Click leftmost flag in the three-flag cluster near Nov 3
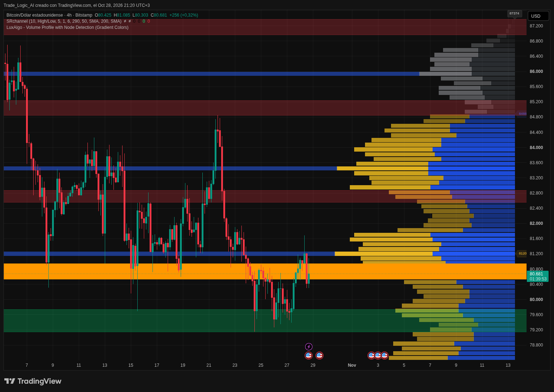 point(372,356)
